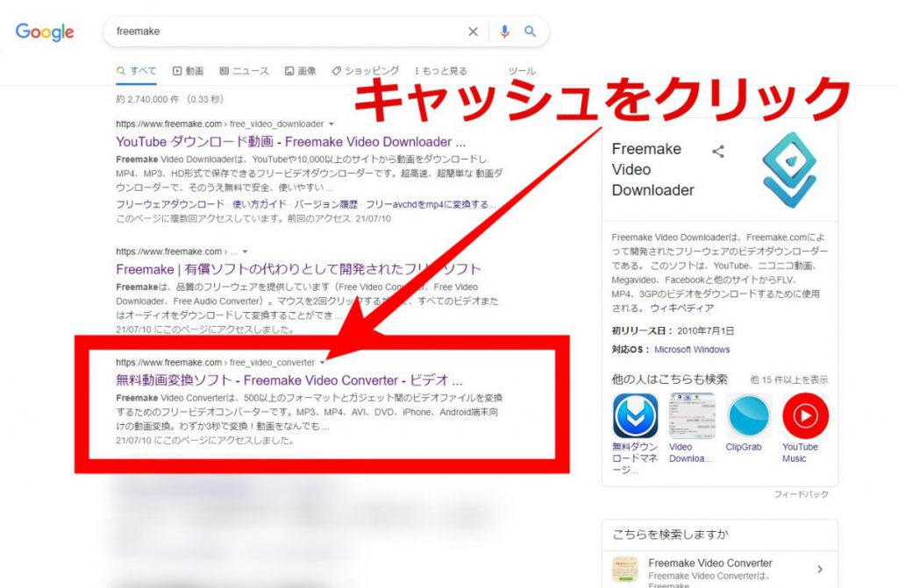Image resolution: width=898 pixels, height=588 pixels.
Task: Click the こちらを検索しますか heading
Action: pyautogui.click(x=671, y=535)
